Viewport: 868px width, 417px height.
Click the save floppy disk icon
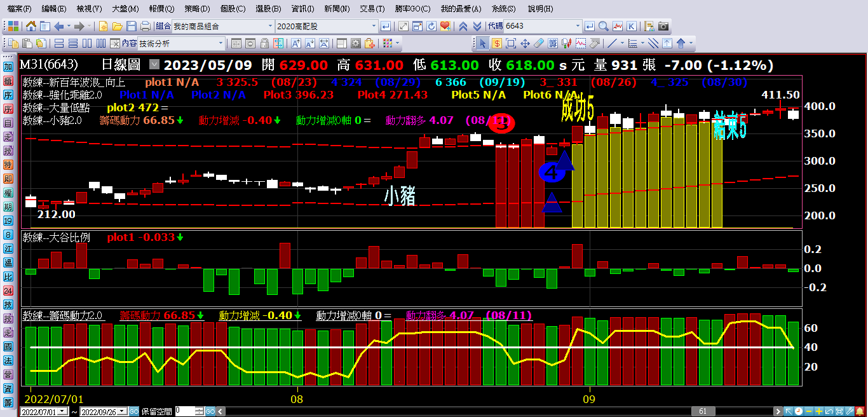[x=132, y=26]
